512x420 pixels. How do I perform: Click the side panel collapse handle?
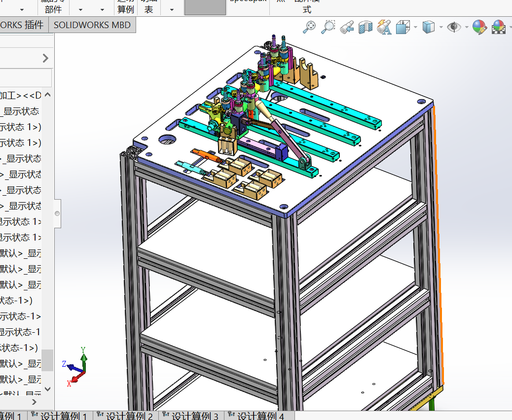coord(57,213)
